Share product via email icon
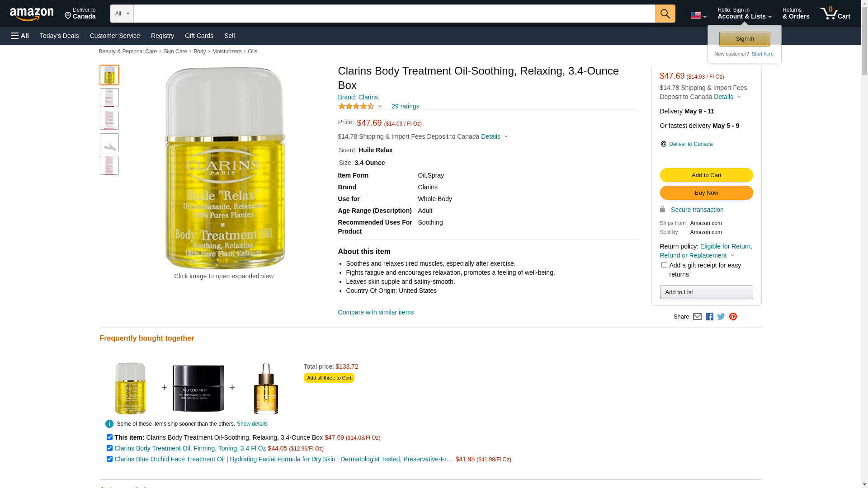 (x=697, y=317)
